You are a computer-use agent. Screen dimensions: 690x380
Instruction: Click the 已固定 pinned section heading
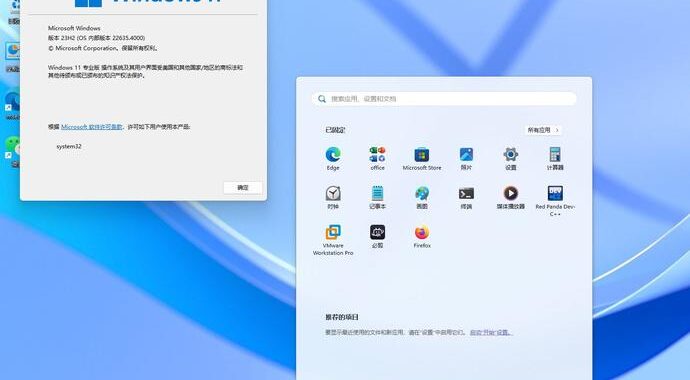335,130
